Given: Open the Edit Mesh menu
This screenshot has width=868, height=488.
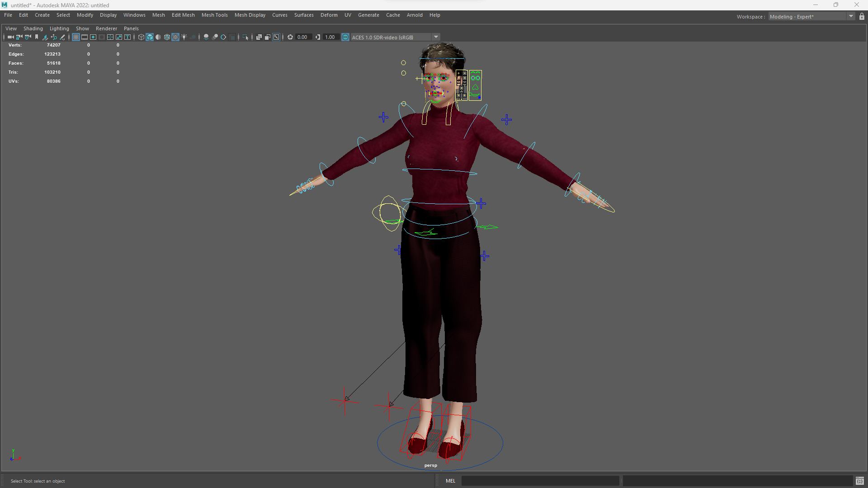Looking at the screenshot, I should coord(183,15).
